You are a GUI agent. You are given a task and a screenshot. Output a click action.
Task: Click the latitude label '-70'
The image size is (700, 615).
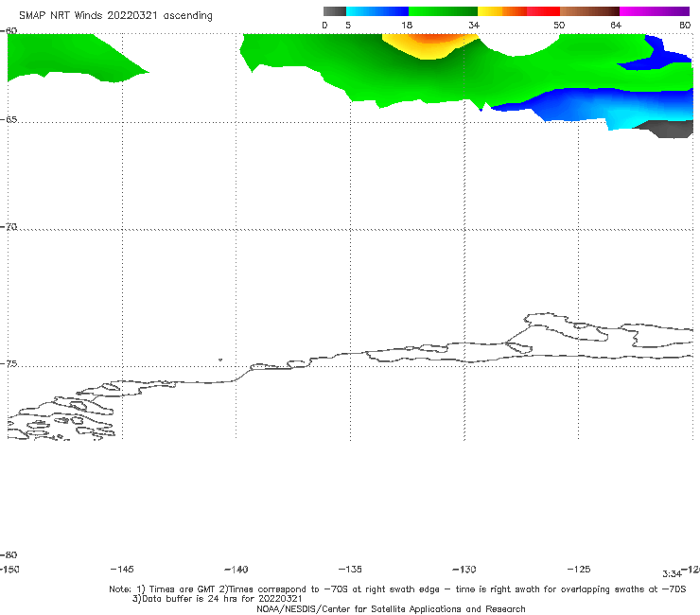pyautogui.click(x=9, y=227)
